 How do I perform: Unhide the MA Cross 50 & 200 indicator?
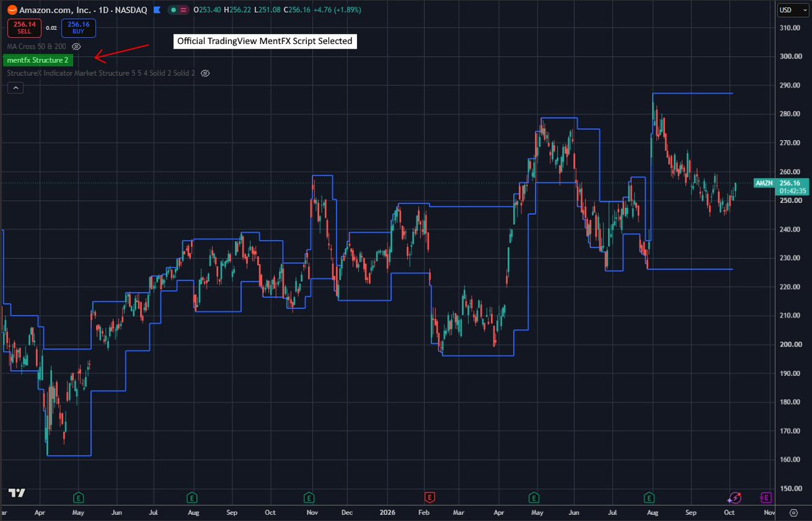point(77,47)
